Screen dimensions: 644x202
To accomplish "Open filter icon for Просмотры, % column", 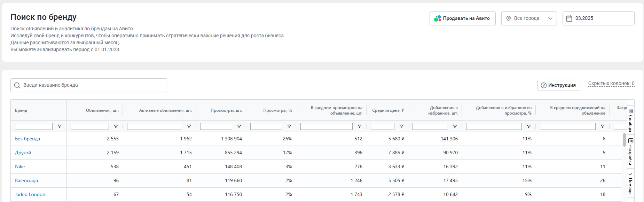I will [x=289, y=126].
